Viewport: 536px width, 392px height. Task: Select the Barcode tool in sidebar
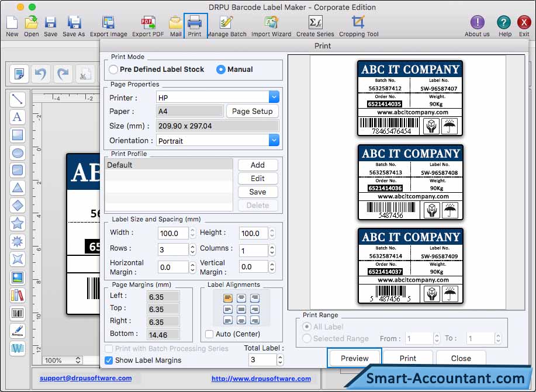coord(18,313)
